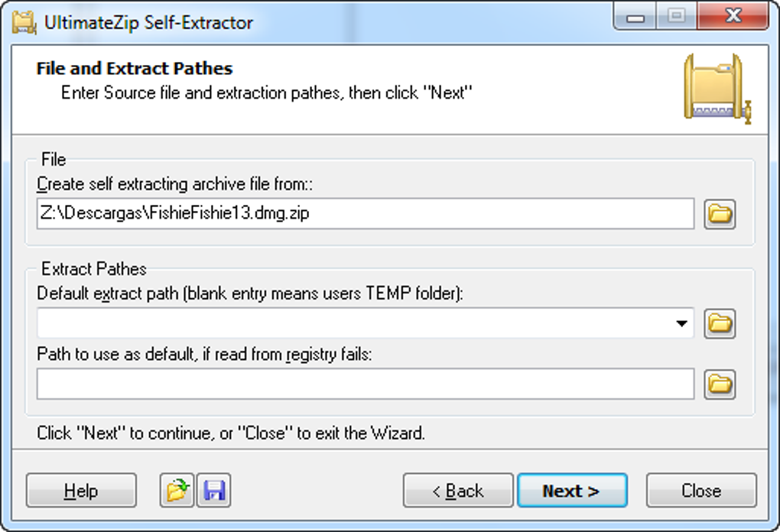
Task: Focus the source file field containing FishieFishie13.dmg.zip
Action: click(x=365, y=214)
